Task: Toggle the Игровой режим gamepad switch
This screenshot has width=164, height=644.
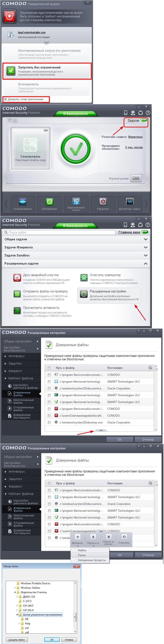Action: 136,178
